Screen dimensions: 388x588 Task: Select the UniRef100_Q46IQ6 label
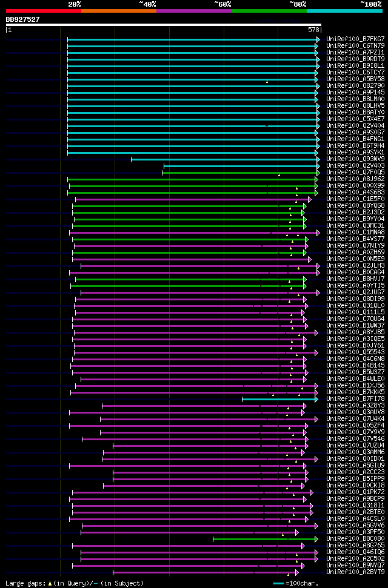(x=355, y=553)
